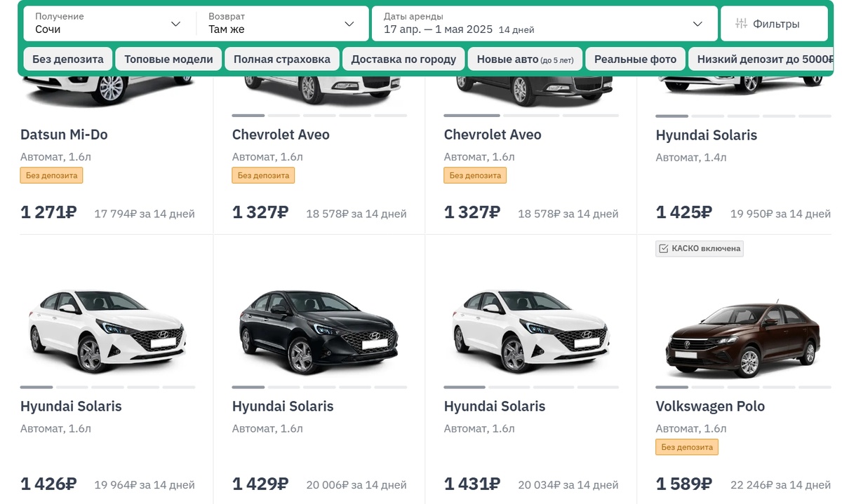Open the "Фильтры" button
The width and height of the screenshot is (842, 504).
click(775, 24)
